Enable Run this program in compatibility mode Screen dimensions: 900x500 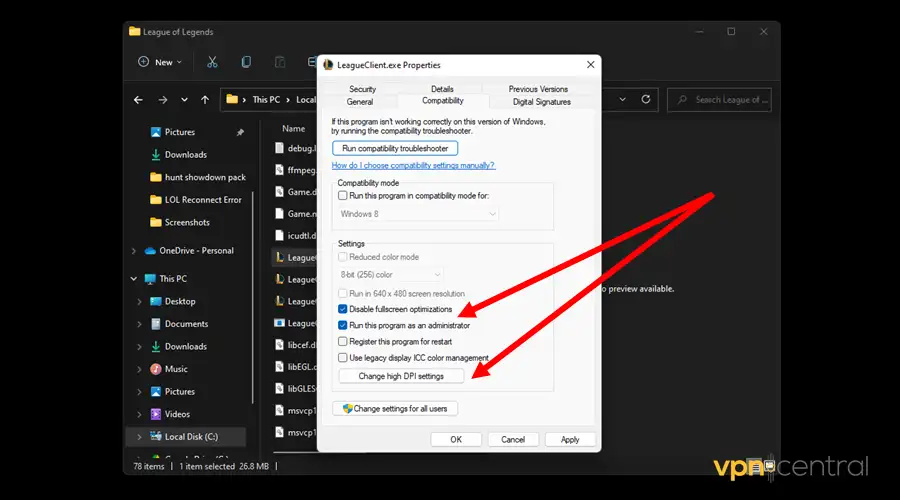click(343, 196)
